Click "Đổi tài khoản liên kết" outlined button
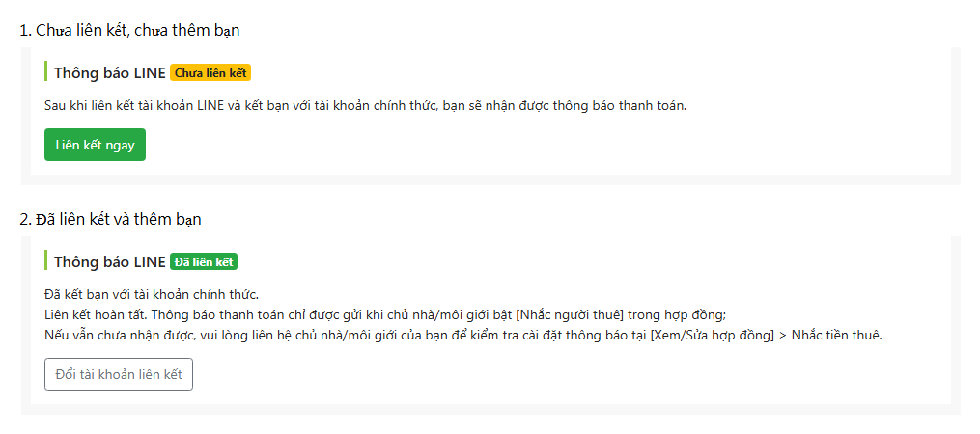The width and height of the screenshot is (980, 434). pyautogui.click(x=119, y=374)
